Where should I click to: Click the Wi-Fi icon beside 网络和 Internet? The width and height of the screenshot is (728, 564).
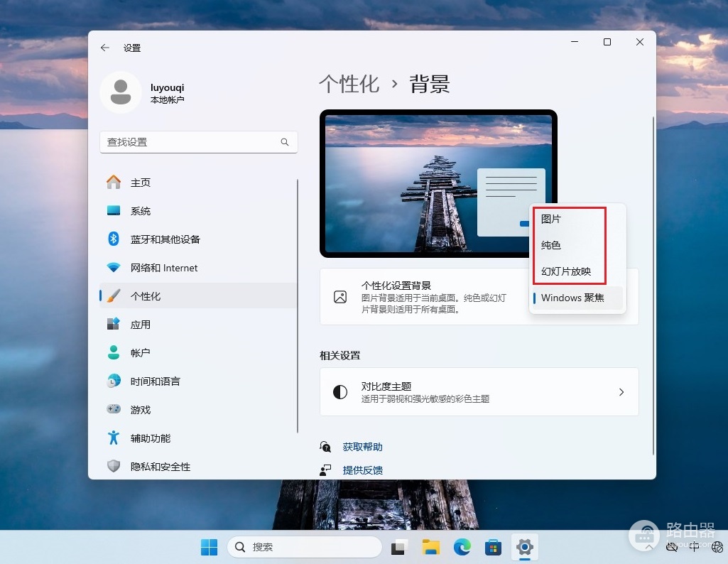click(x=114, y=267)
